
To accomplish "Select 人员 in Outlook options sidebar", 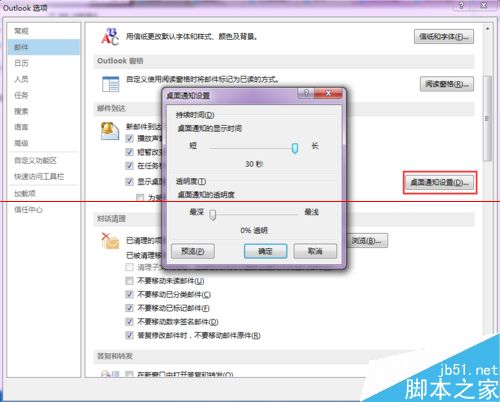I will click(x=44, y=79).
